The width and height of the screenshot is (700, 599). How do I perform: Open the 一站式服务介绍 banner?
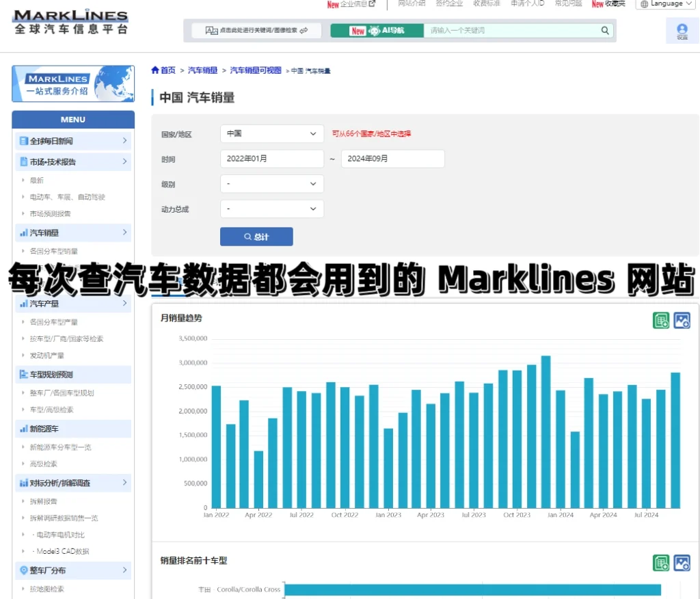tap(72, 84)
